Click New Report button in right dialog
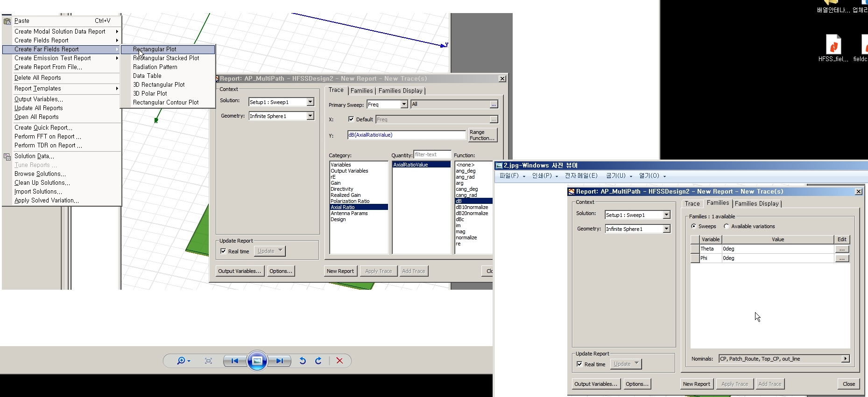The image size is (868, 397). coord(696,384)
